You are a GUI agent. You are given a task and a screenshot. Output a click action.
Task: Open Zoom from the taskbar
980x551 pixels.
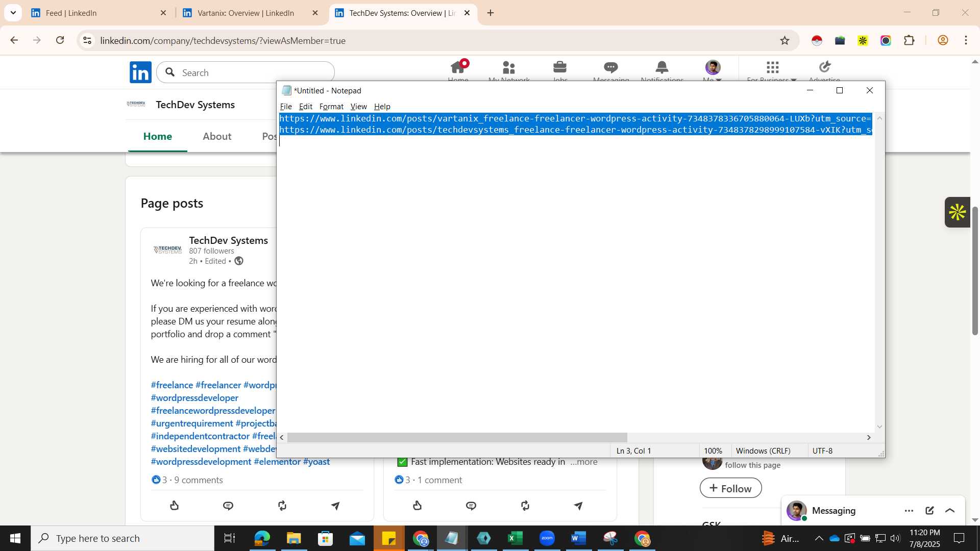coord(547,538)
